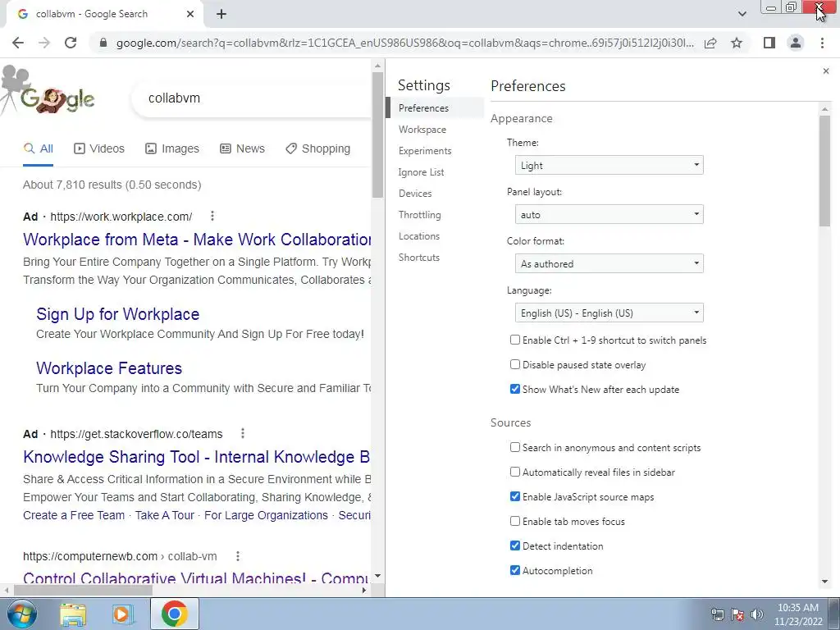The height and width of the screenshot is (630, 840).
Task: Open Workplace Features link
Action: point(109,368)
